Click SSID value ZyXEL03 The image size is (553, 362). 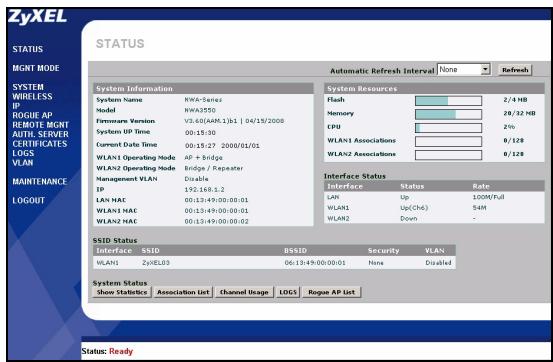[x=156, y=263]
